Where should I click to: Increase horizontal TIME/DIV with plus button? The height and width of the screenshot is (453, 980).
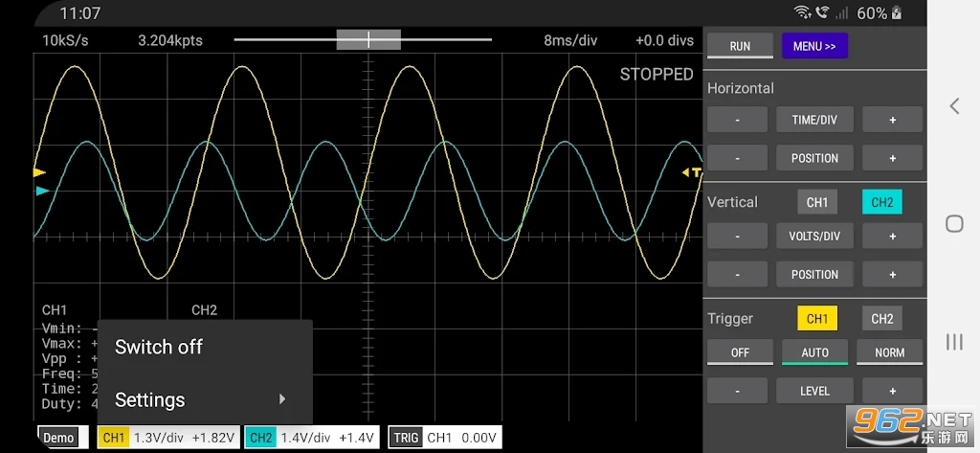(x=892, y=120)
